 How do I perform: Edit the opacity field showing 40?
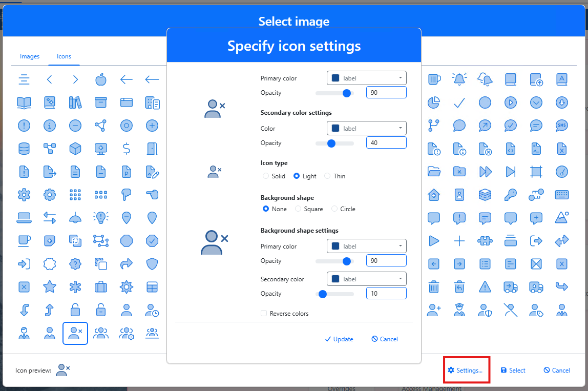(386, 142)
